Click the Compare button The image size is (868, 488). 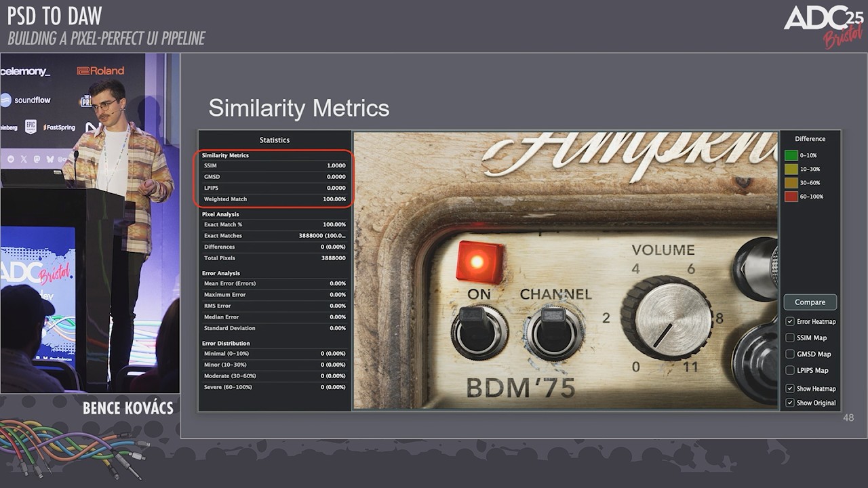click(810, 302)
